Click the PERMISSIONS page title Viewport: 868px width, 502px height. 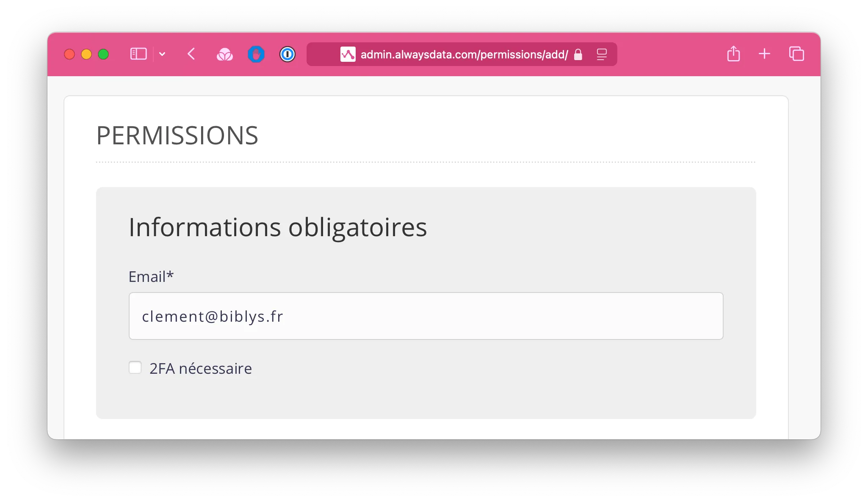(x=177, y=135)
